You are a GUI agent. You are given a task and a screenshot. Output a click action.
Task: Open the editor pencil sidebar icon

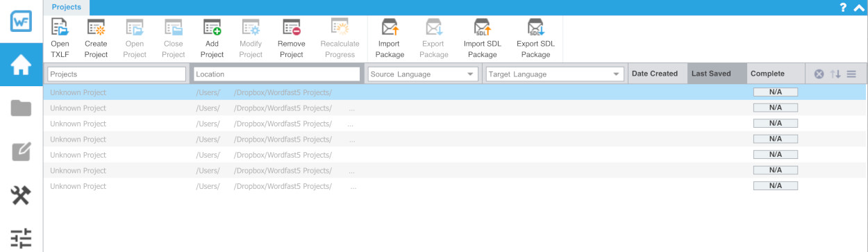click(21, 151)
